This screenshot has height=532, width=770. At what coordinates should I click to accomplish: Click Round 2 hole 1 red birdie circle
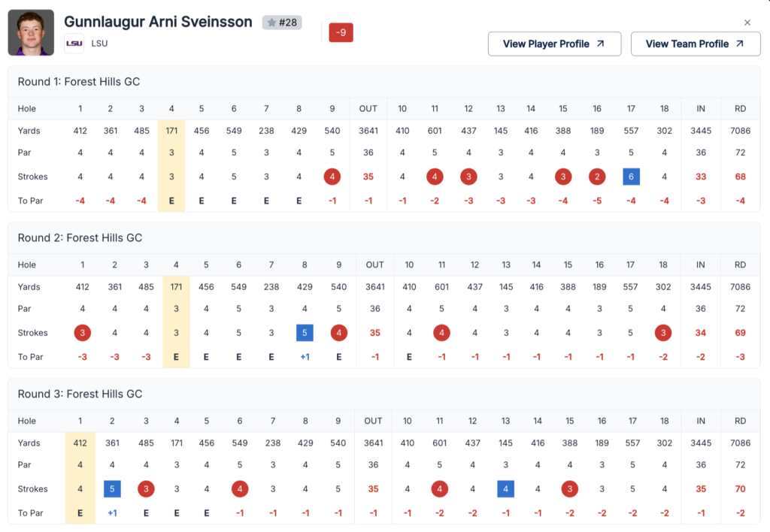pyautogui.click(x=82, y=333)
